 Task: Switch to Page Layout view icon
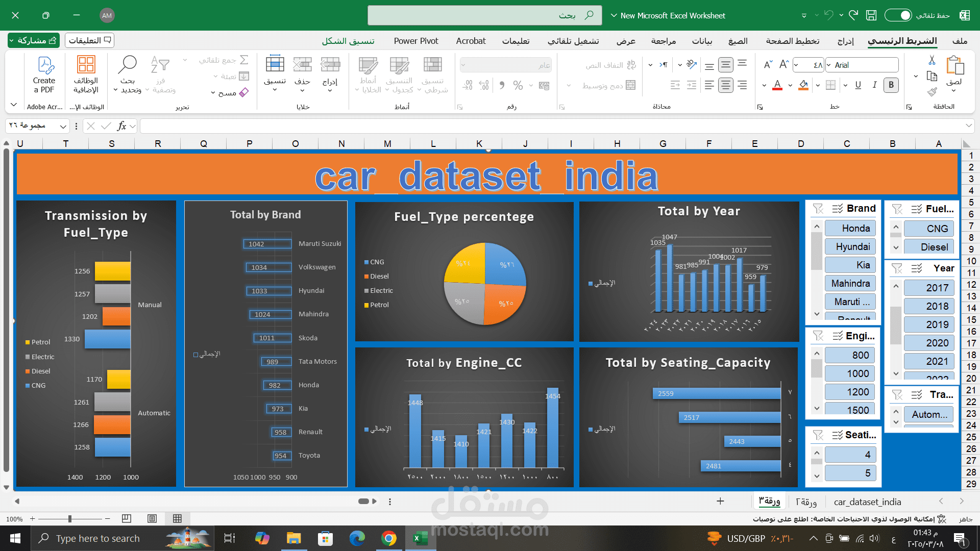coord(152,519)
